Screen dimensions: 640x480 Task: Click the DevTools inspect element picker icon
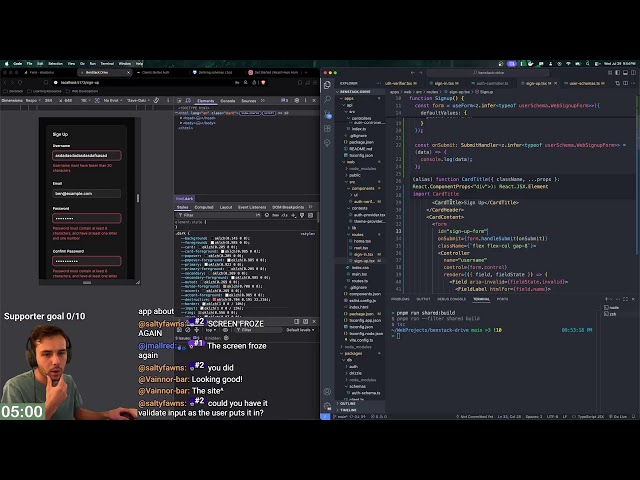click(179, 100)
